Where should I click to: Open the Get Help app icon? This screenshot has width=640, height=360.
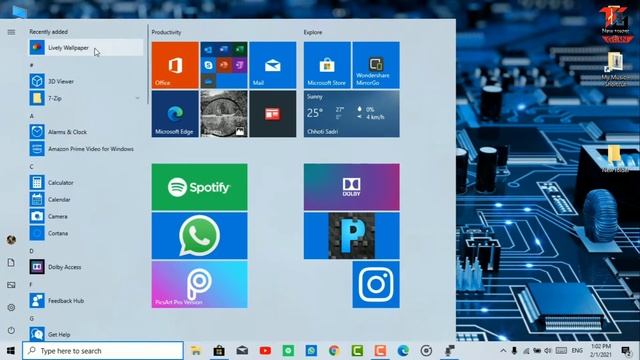pyautogui.click(x=37, y=334)
